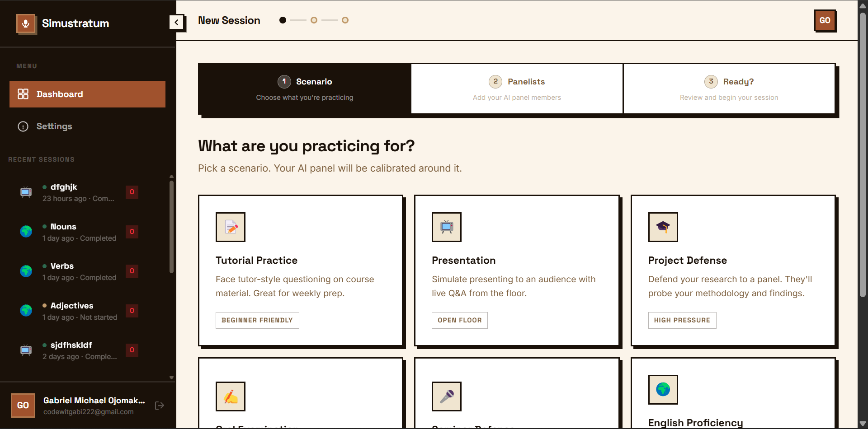Click the Tutorial Practice notepad icon
This screenshot has height=429, width=868.
click(x=231, y=227)
